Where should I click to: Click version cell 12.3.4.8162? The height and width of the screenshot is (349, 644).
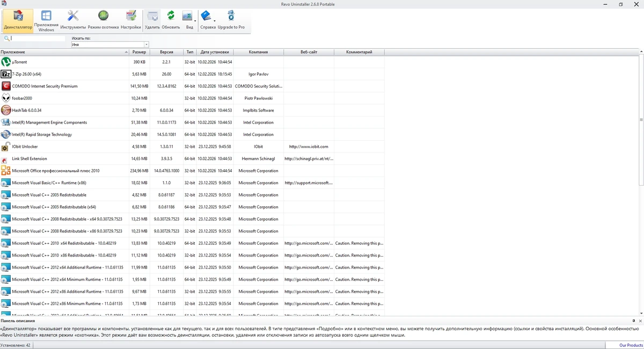166,86
